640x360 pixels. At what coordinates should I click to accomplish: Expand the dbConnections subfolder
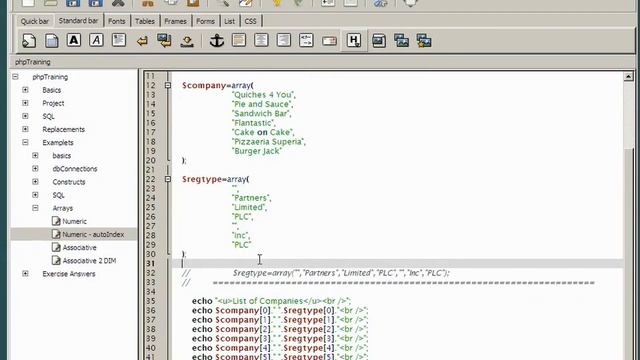pos(35,169)
